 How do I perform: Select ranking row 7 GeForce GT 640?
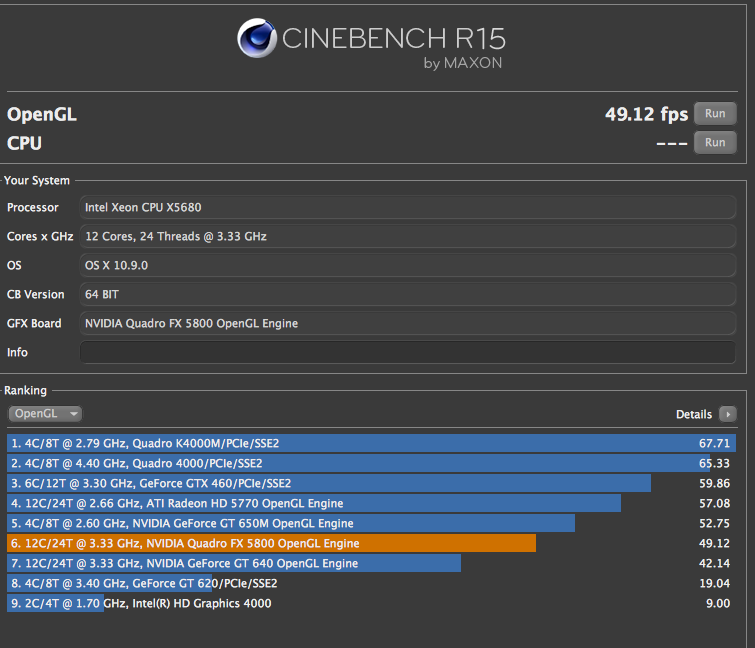coord(371,563)
